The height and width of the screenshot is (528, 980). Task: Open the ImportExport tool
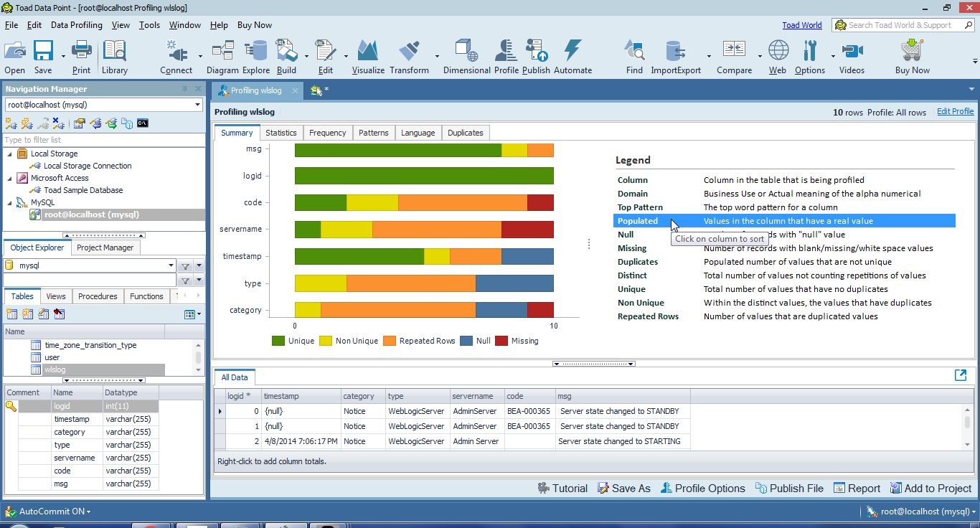pos(675,57)
